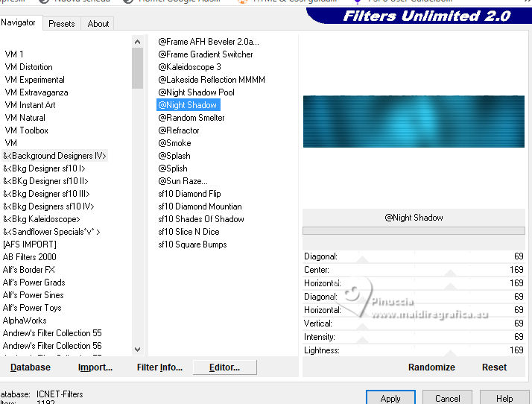Select &<Sandflower Specials°v°> category

point(51,232)
